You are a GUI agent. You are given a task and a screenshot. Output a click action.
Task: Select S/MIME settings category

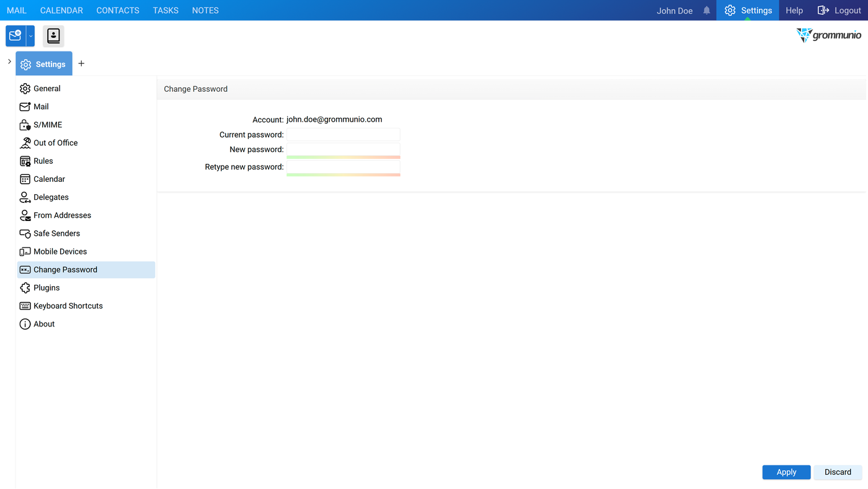pos(48,125)
